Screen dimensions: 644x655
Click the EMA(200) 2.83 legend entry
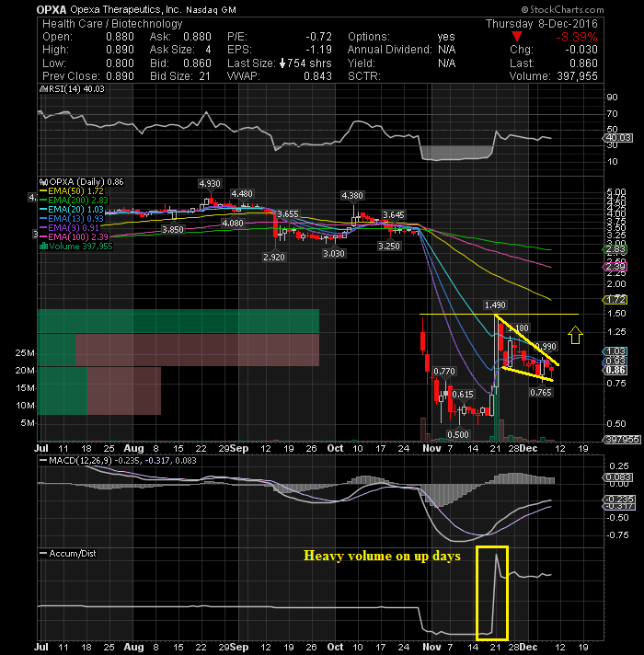click(74, 201)
